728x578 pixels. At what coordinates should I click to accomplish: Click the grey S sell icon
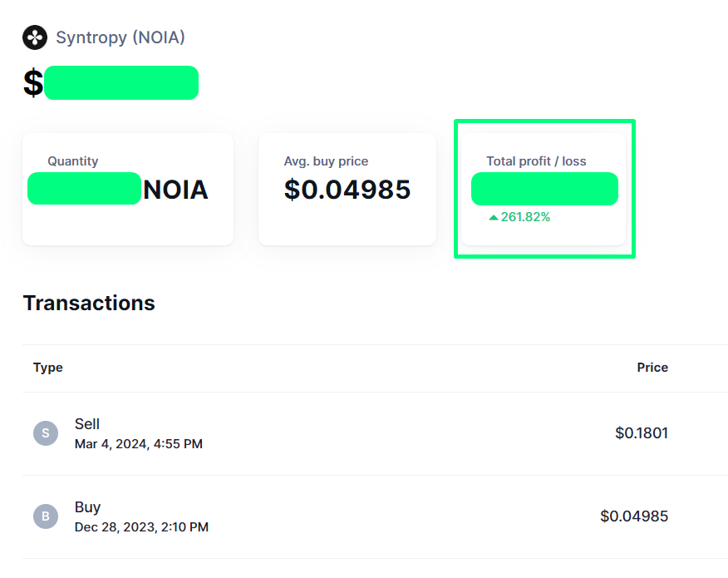point(46,433)
